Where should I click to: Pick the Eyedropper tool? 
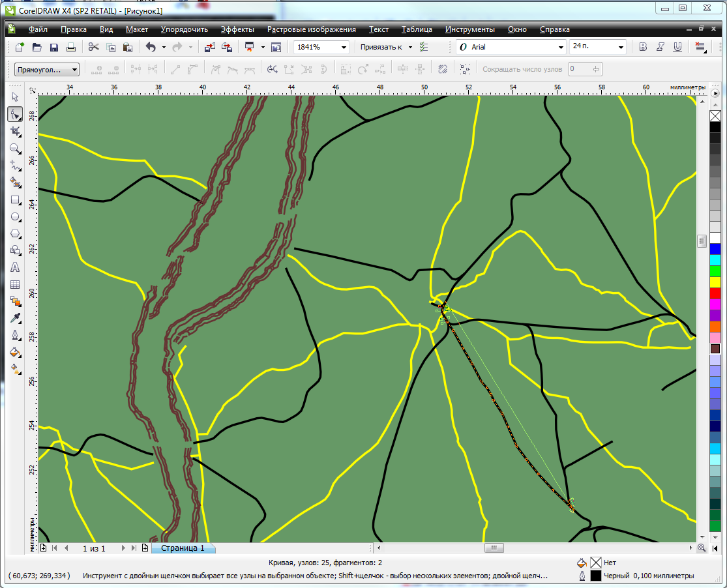pyautogui.click(x=15, y=318)
